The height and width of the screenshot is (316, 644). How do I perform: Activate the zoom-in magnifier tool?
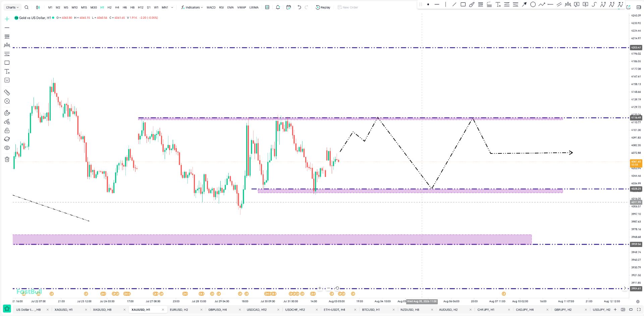(7, 101)
